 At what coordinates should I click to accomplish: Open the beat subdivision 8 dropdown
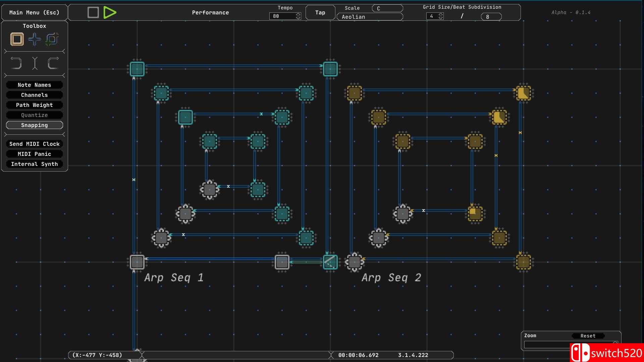tap(491, 17)
